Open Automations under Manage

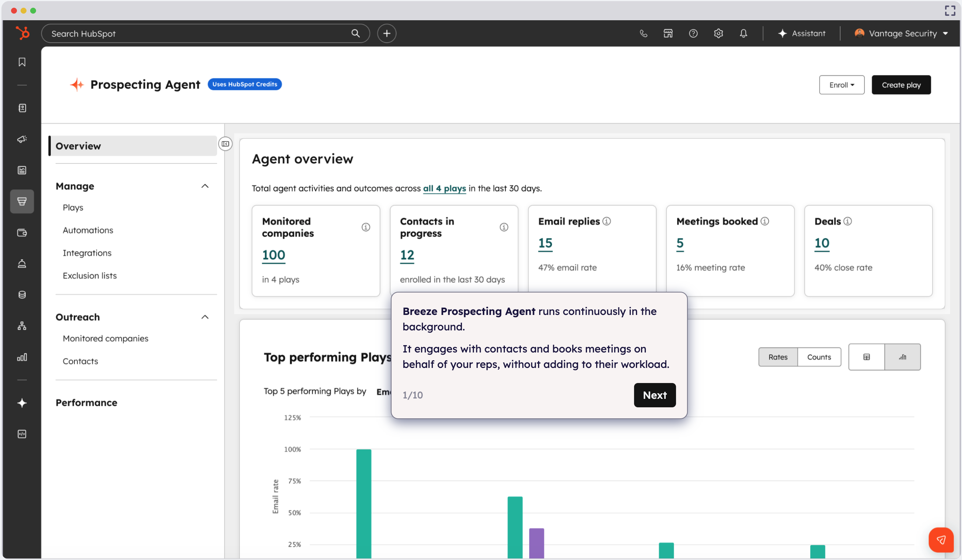tap(88, 231)
